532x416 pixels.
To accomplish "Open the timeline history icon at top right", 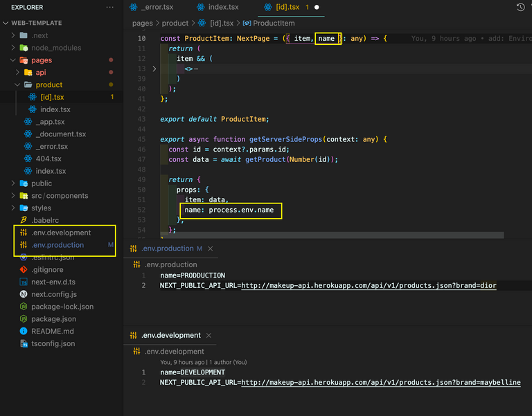I will coord(520,7).
